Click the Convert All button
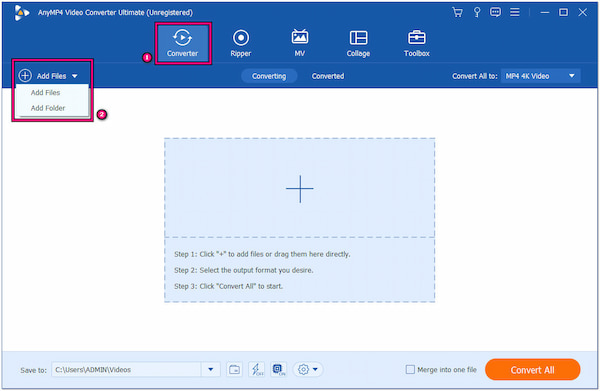 (532, 370)
